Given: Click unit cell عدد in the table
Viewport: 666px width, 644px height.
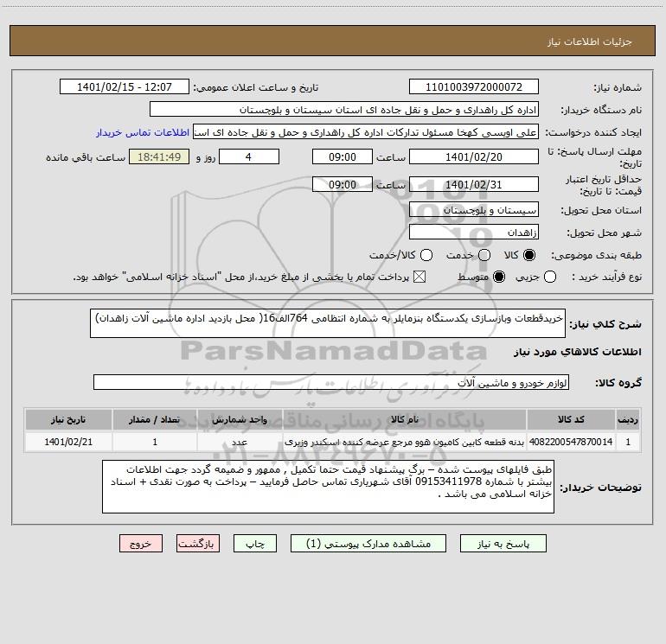Looking at the screenshot, I should point(239,442).
